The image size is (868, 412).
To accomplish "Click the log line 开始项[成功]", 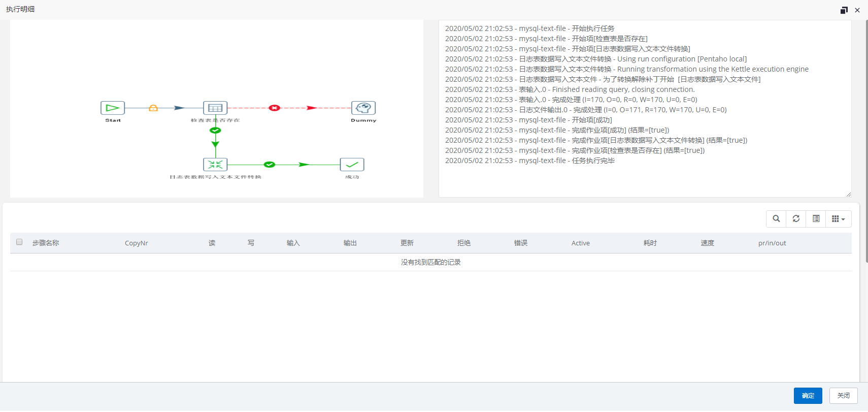I will 528,120.
